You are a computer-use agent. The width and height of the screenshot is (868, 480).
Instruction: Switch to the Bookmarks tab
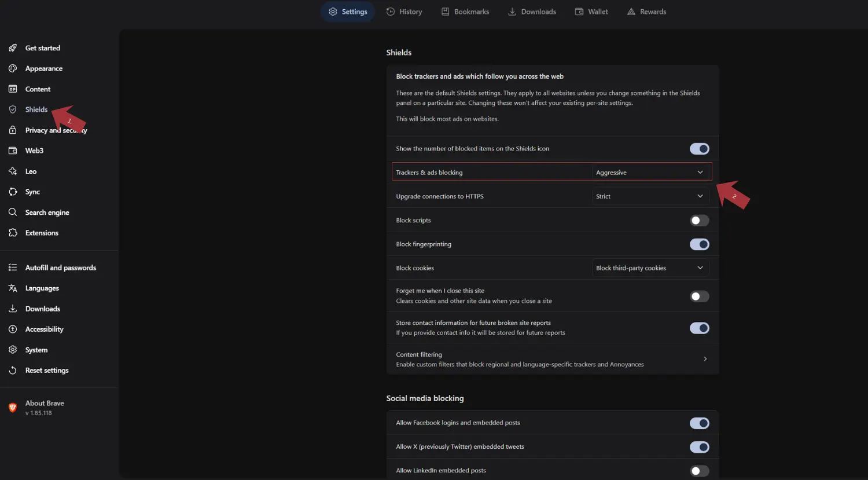[x=465, y=12]
